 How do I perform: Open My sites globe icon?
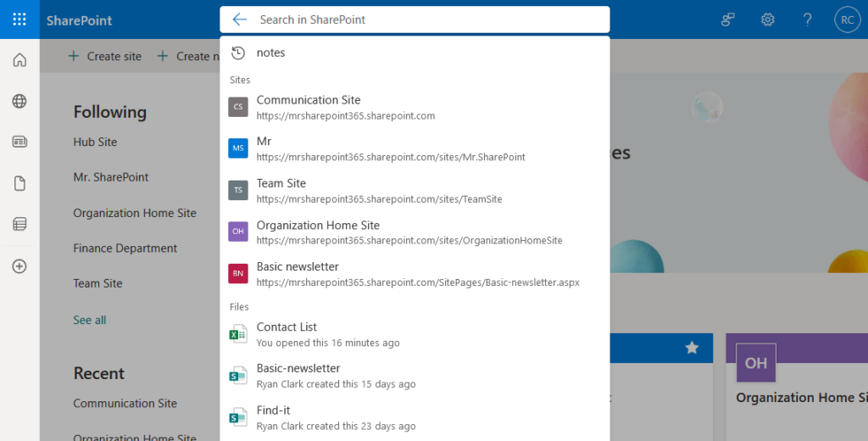pos(19,101)
